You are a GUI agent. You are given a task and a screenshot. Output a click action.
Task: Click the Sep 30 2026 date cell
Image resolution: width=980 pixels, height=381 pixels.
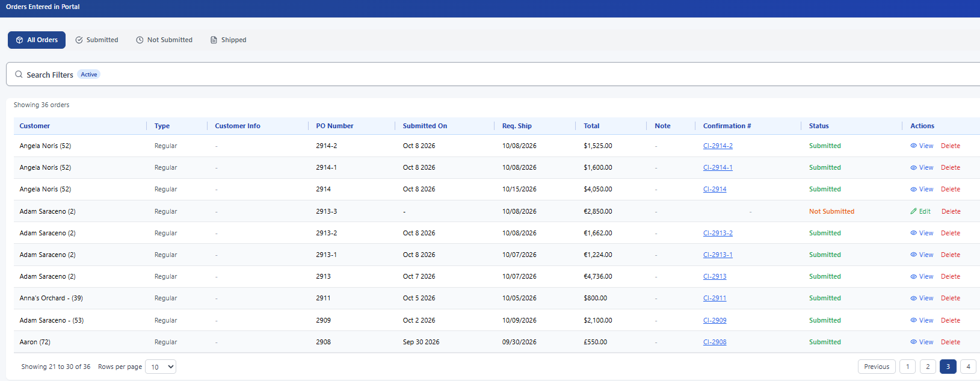[x=421, y=342]
